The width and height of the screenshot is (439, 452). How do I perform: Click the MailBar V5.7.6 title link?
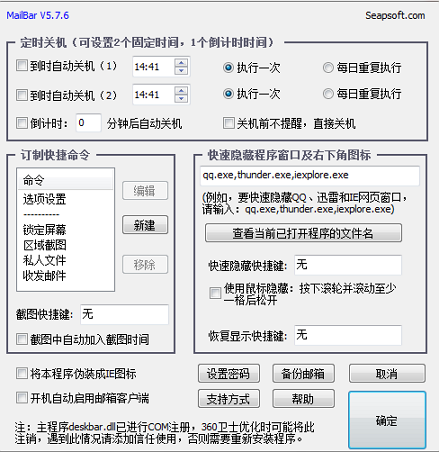[38, 15]
